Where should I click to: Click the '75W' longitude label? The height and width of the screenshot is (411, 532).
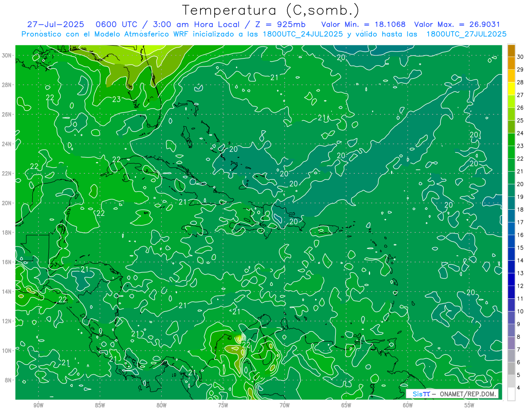tap(223, 405)
